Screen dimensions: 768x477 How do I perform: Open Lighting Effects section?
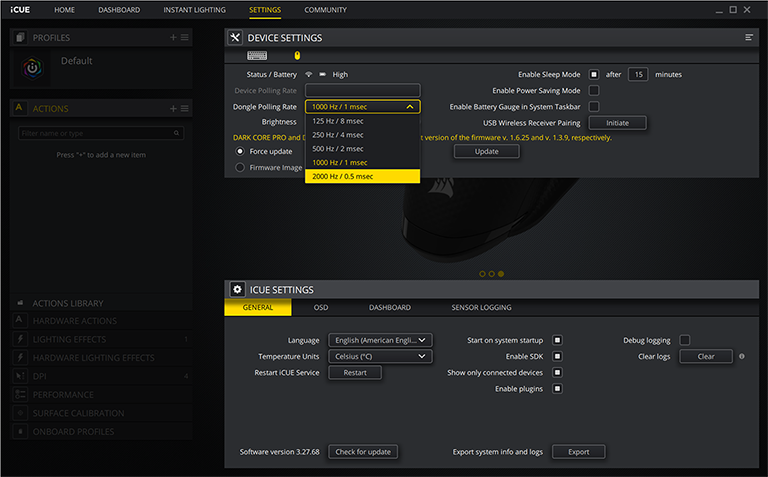(x=101, y=339)
